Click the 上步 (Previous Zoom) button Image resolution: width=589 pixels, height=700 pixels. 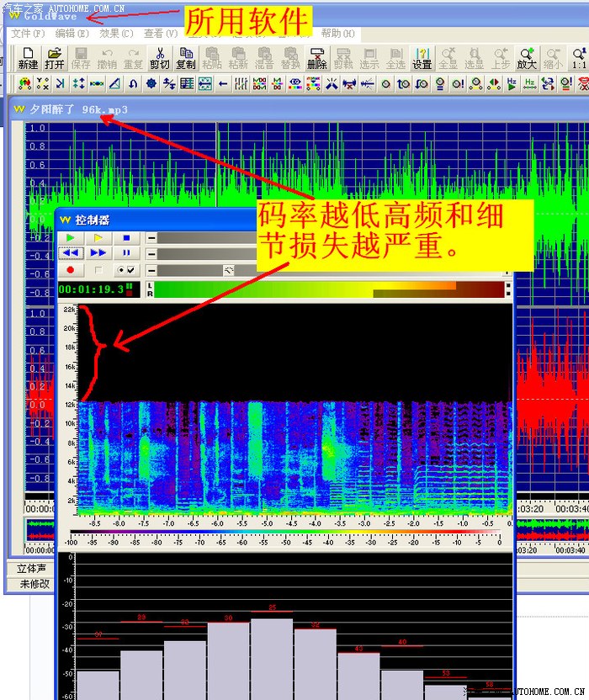[501, 59]
